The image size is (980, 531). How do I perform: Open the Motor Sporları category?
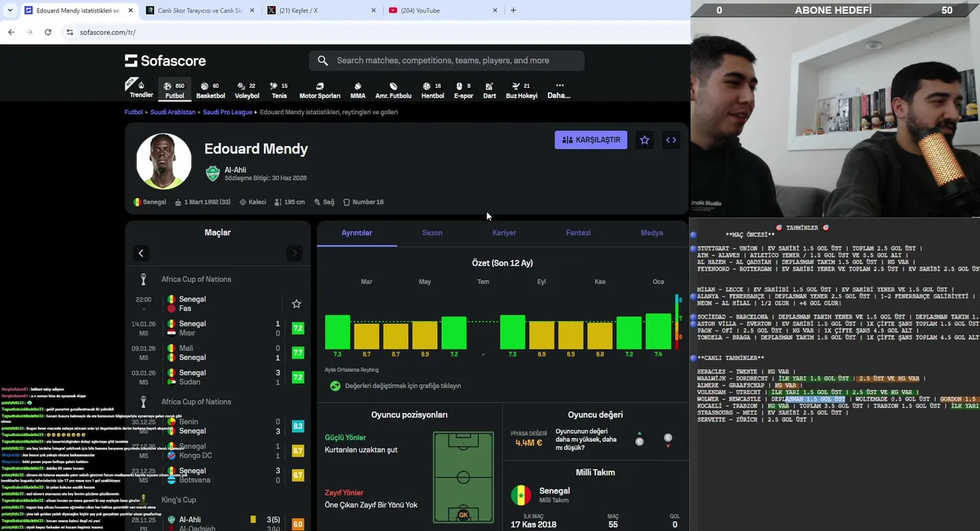click(319, 90)
